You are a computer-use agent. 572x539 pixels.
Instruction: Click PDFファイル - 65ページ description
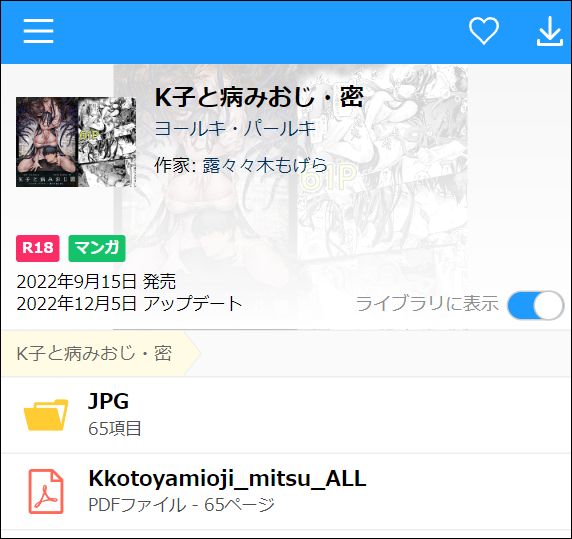pos(181,505)
